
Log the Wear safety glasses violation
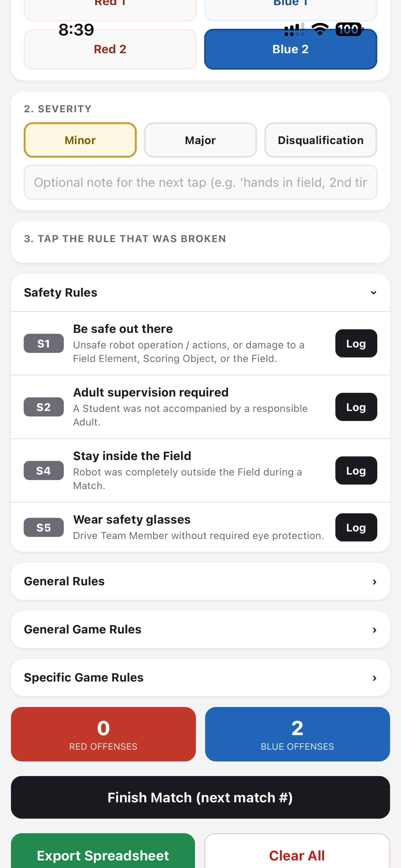pyautogui.click(x=356, y=527)
